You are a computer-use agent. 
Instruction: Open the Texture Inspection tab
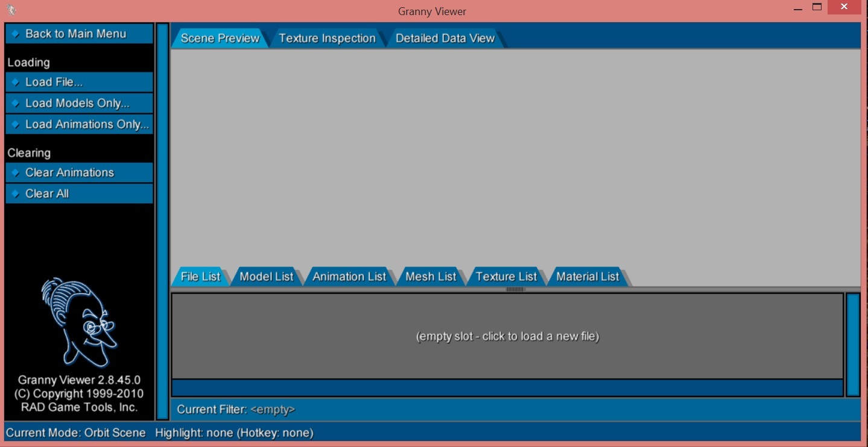coord(327,38)
